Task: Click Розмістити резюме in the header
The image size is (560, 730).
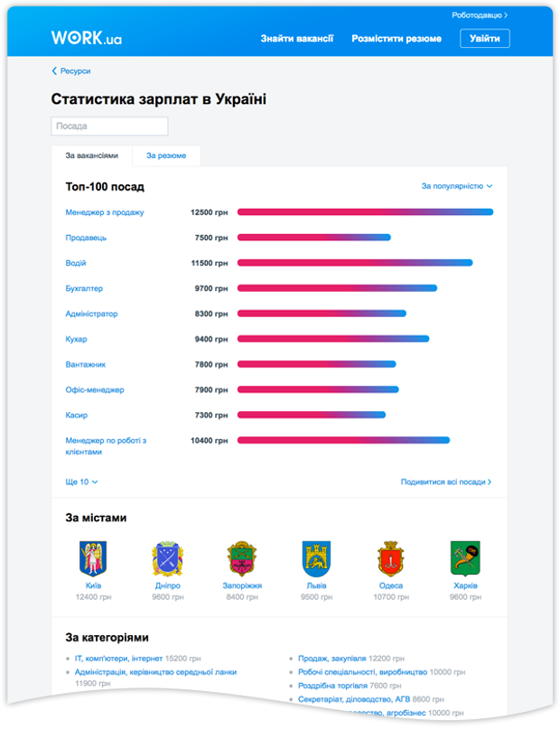Action: 397,39
